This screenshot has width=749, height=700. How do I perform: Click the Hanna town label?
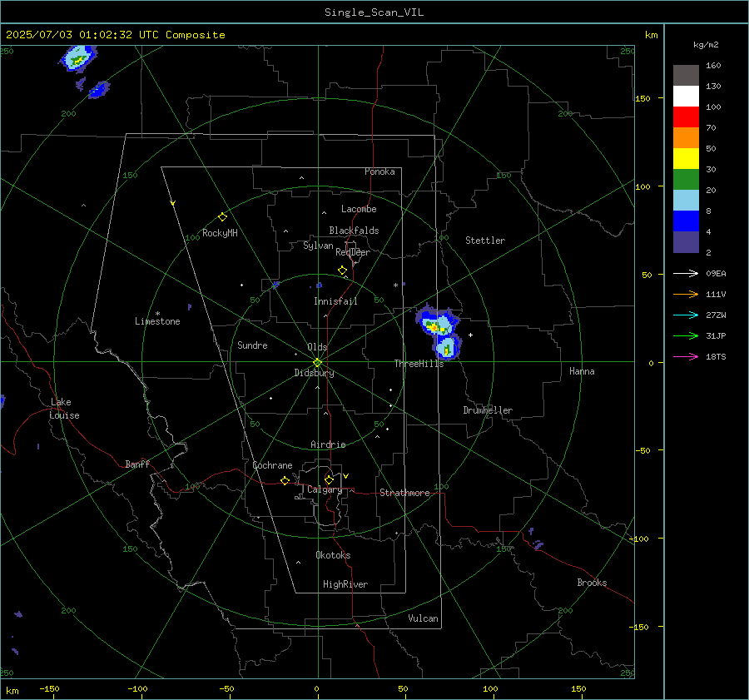pyautogui.click(x=582, y=371)
